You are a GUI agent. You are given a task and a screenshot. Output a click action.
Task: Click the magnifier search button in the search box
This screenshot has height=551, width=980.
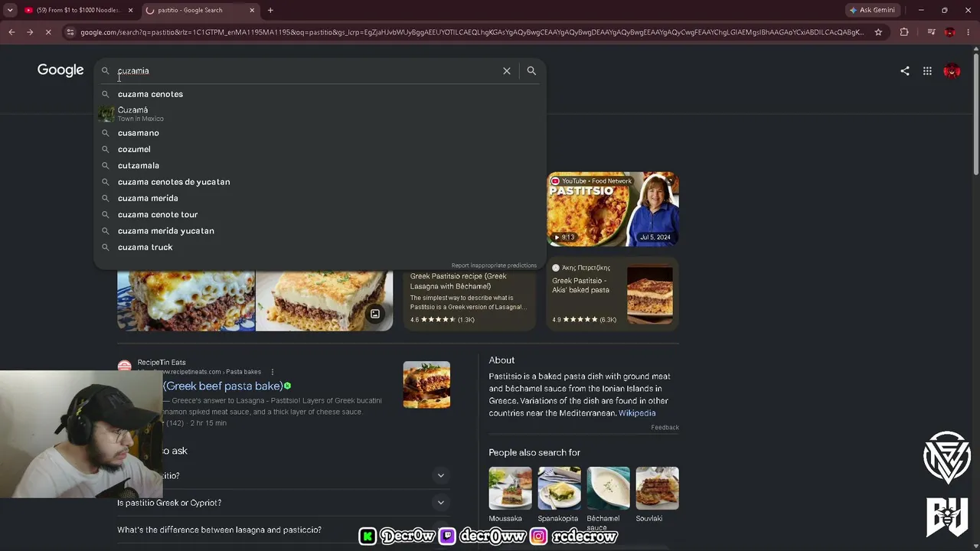pyautogui.click(x=531, y=70)
